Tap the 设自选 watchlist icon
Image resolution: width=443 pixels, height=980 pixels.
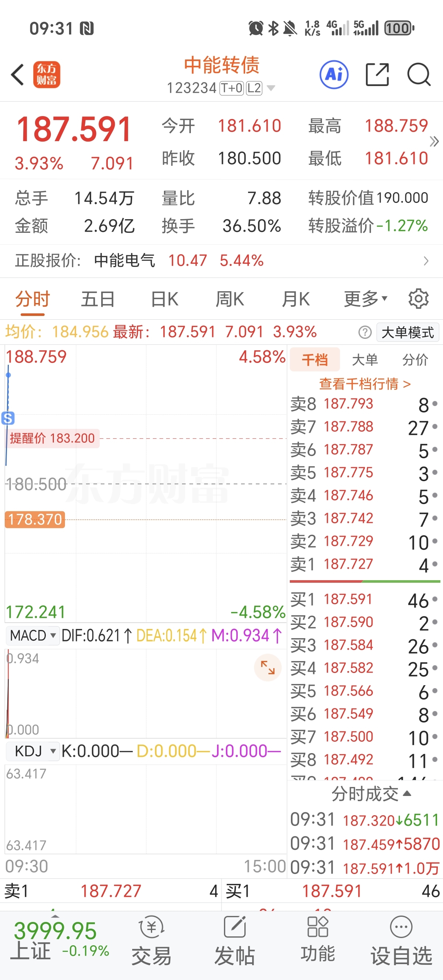(401, 940)
